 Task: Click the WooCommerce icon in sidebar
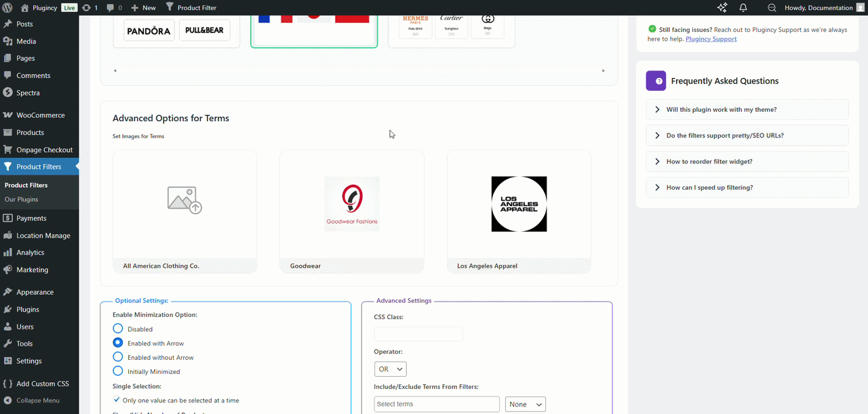pos(7,115)
